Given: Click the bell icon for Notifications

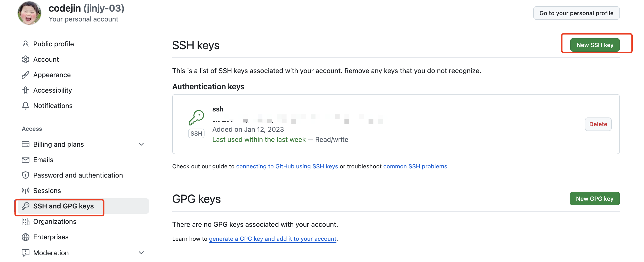Looking at the screenshot, I should 26,106.
